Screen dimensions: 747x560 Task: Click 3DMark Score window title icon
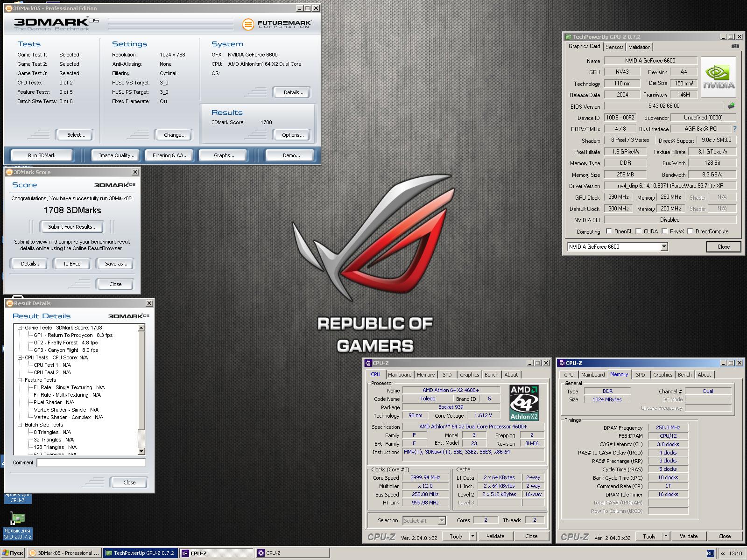pos(9,172)
